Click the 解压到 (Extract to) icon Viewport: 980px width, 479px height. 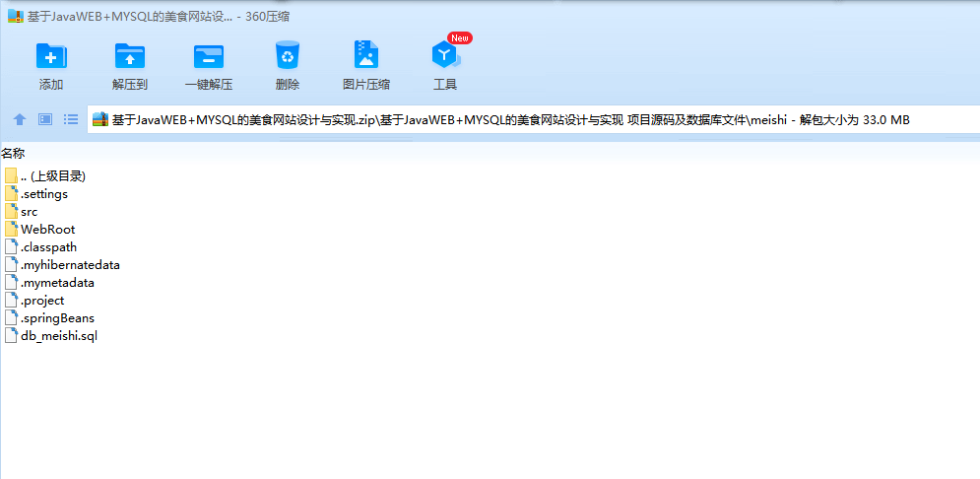coord(130,55)
